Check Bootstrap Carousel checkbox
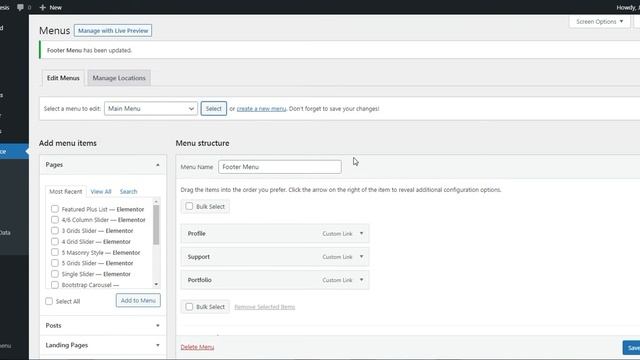The height and width of the screenshot is (360, 640). 55,284
